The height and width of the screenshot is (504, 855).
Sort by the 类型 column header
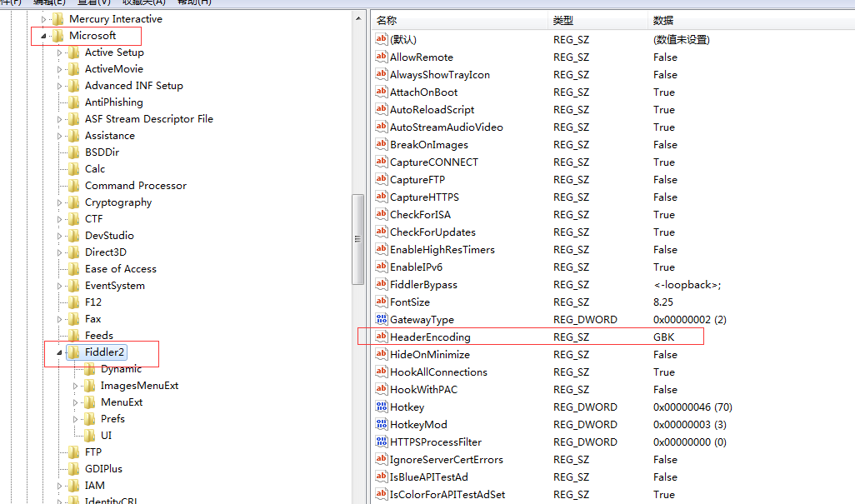point(598,21)
